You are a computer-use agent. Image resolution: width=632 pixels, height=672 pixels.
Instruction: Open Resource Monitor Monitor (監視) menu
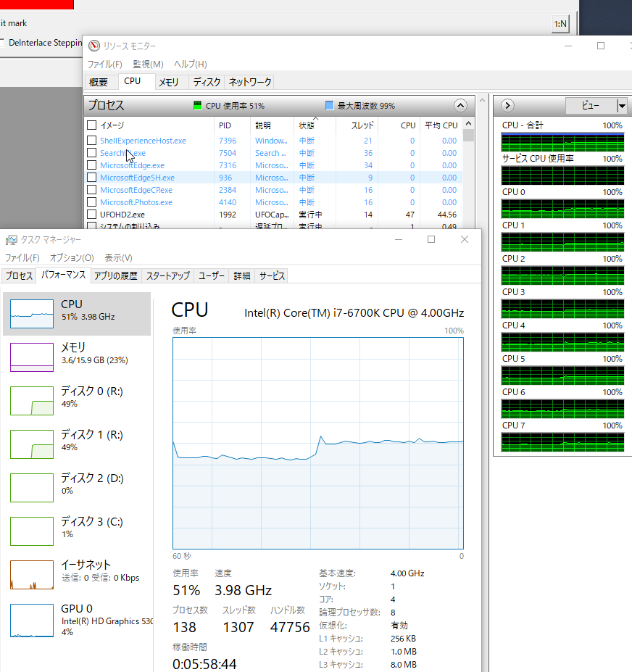[148, 65]
